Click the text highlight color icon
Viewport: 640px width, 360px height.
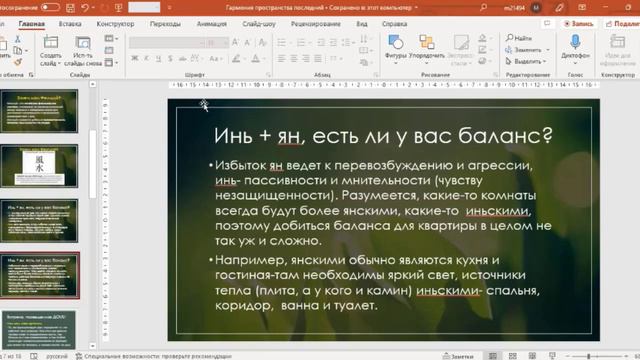(236, 59)
